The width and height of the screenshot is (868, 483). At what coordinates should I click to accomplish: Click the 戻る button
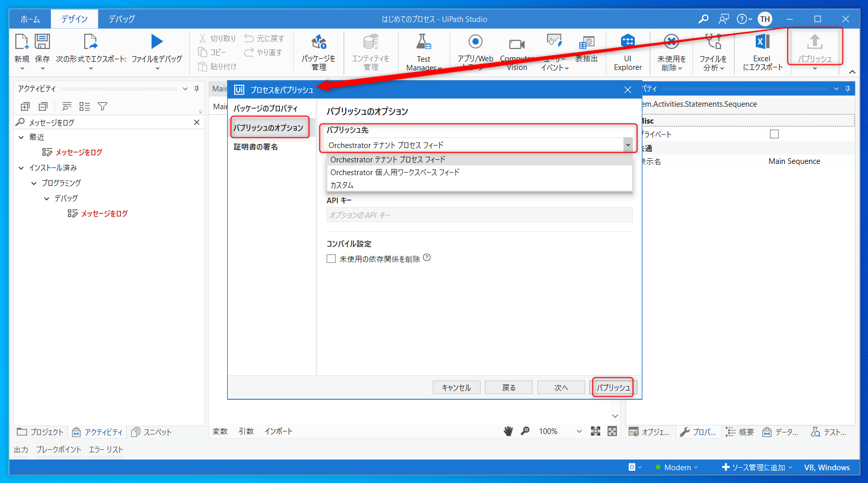click(509, 388)
